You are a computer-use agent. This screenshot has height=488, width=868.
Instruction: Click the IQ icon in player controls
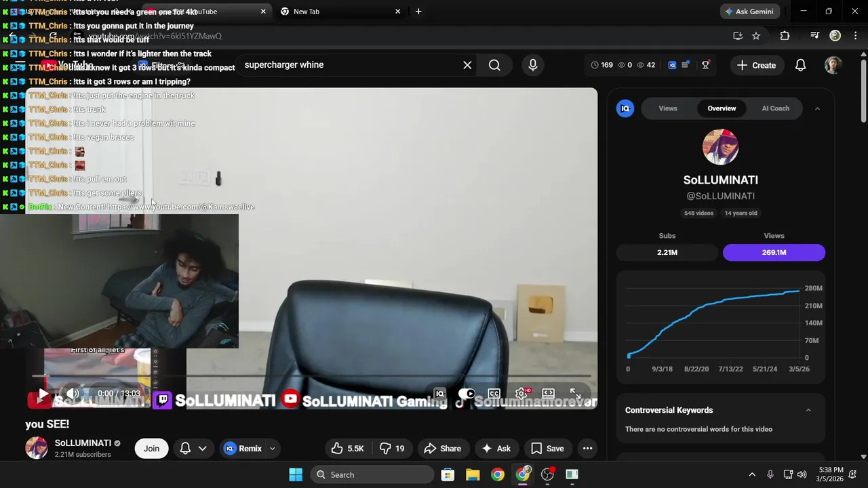click(x=439, y=394)
